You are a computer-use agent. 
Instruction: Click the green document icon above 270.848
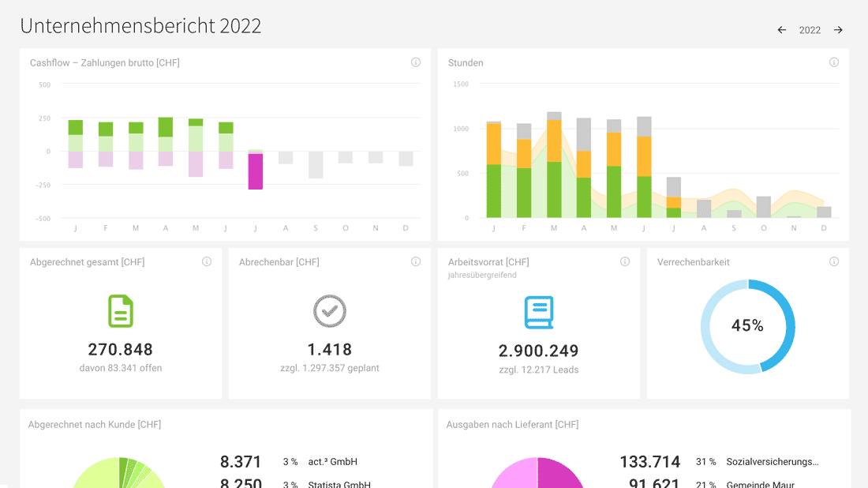(120, 311)
